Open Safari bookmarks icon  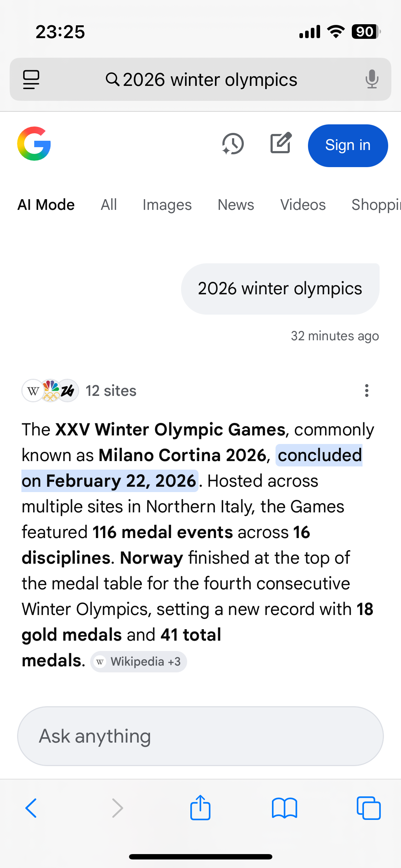[x=284, y=808]
